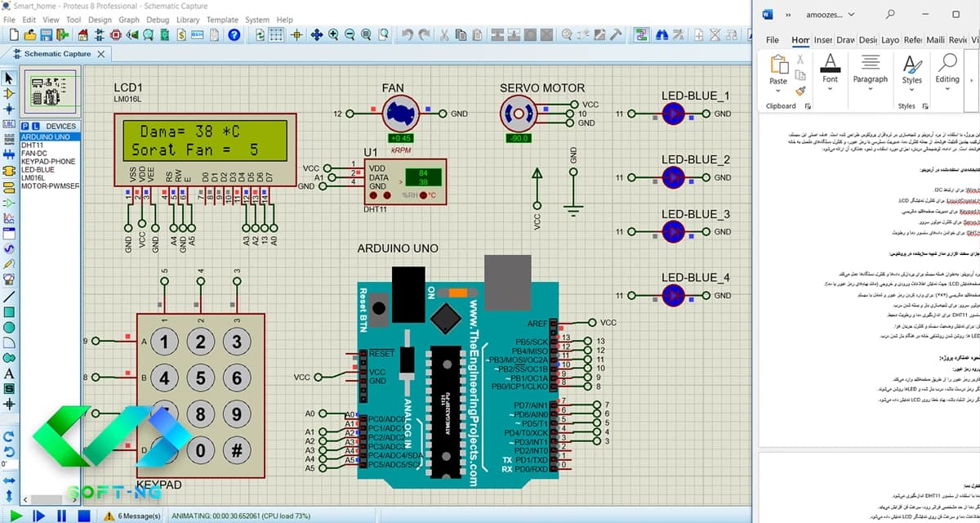Open the Clipboard dialog launcher arrow
Screen dimensions: 980x523
click(808, 106)
